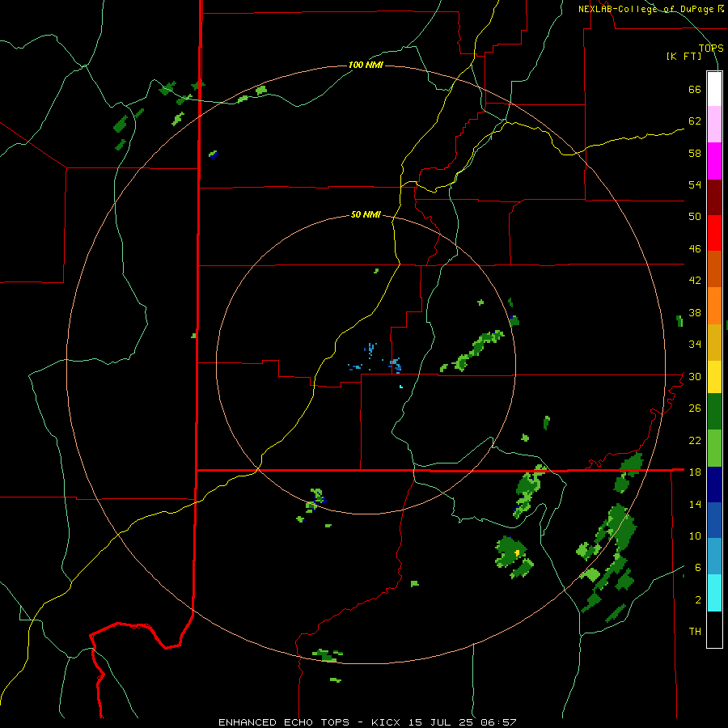Screen dimensions: 728x728
Task: Select the "42" legend value
Action: pyautogui.click(x=695, y=281)
